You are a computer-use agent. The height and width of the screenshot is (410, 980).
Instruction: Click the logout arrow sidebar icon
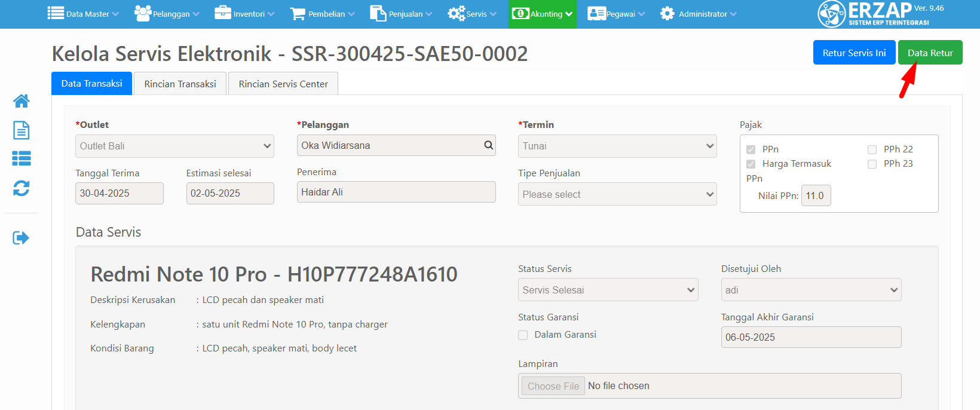click(x=22, y=238)
